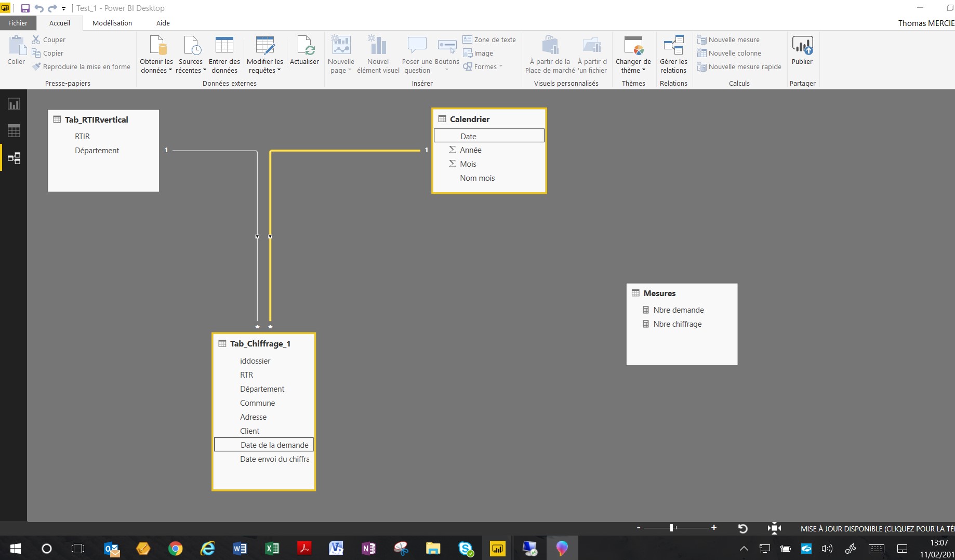Click the Redo arrow in title bar
Viewport: 955px width, 560px height.
pos(52,8)
